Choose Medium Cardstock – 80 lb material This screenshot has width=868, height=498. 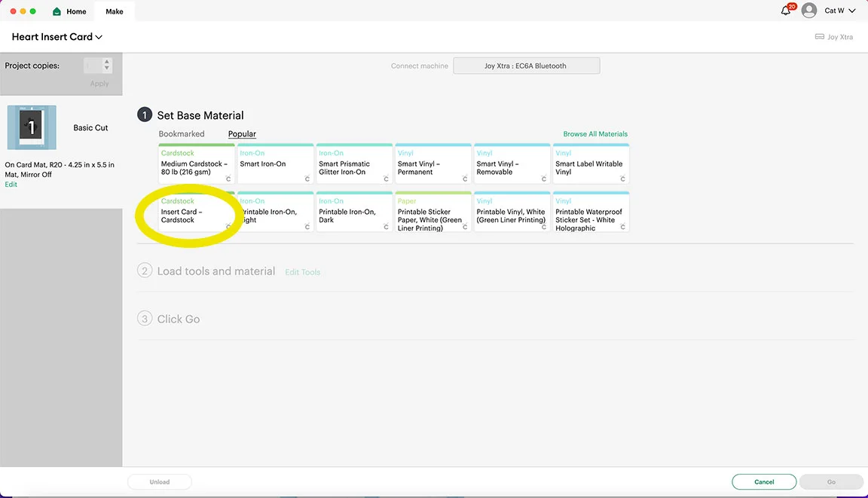pos(197,163)
